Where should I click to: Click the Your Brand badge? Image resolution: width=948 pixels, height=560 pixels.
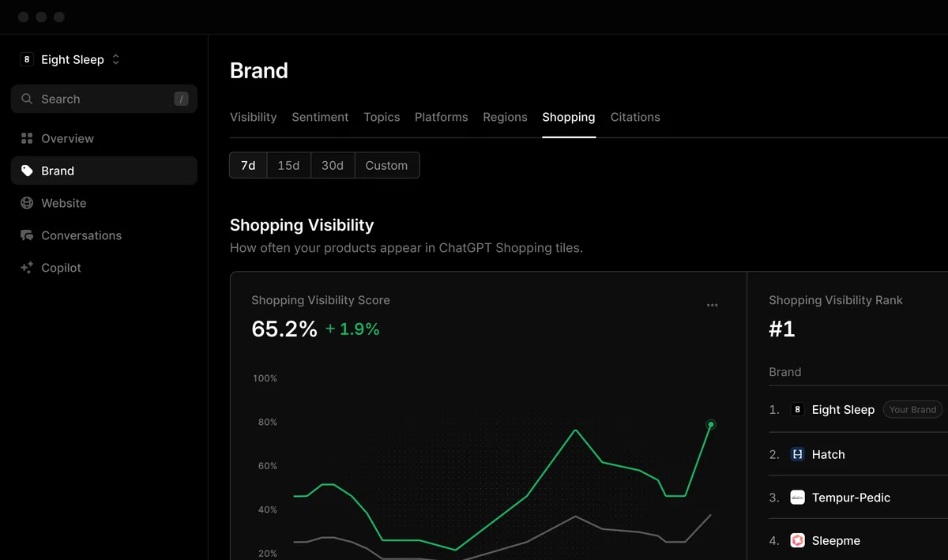[912, 409]
